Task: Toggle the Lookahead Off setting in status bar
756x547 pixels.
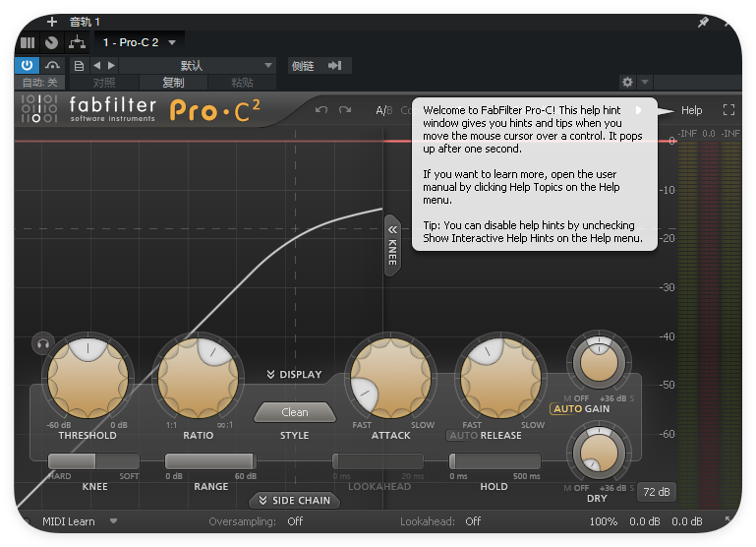Action: pos(473,521)
